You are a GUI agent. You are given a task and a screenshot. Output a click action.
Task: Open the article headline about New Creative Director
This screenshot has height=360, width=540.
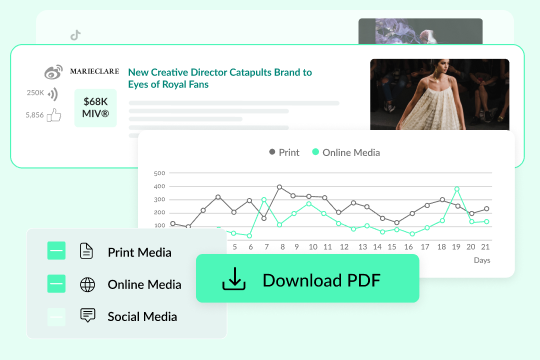point(220,78)
